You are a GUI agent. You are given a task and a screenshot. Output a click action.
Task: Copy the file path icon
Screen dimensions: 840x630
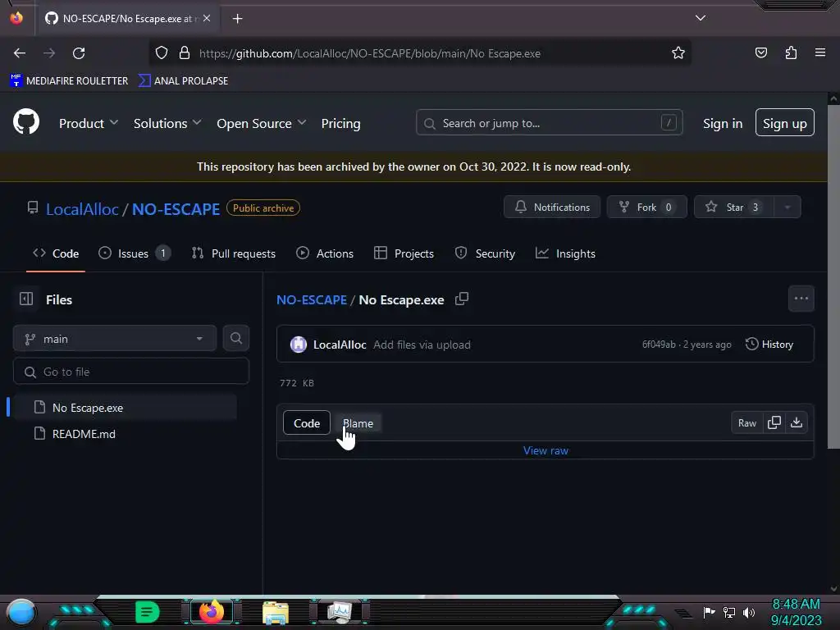[x=462, y=299]
